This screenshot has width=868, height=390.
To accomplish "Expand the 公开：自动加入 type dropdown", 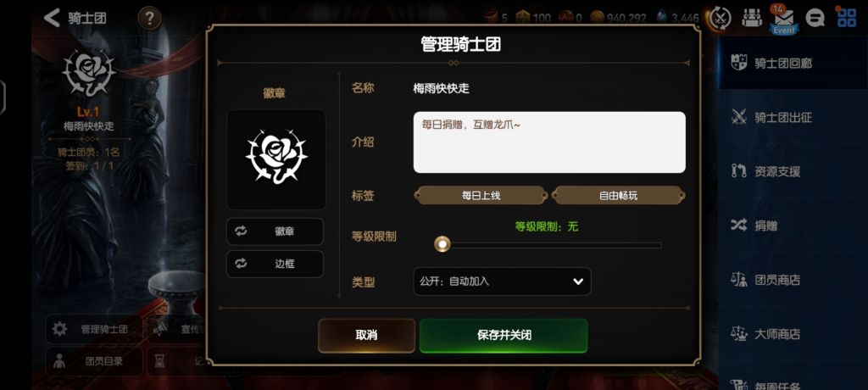I will coord(502,281).
